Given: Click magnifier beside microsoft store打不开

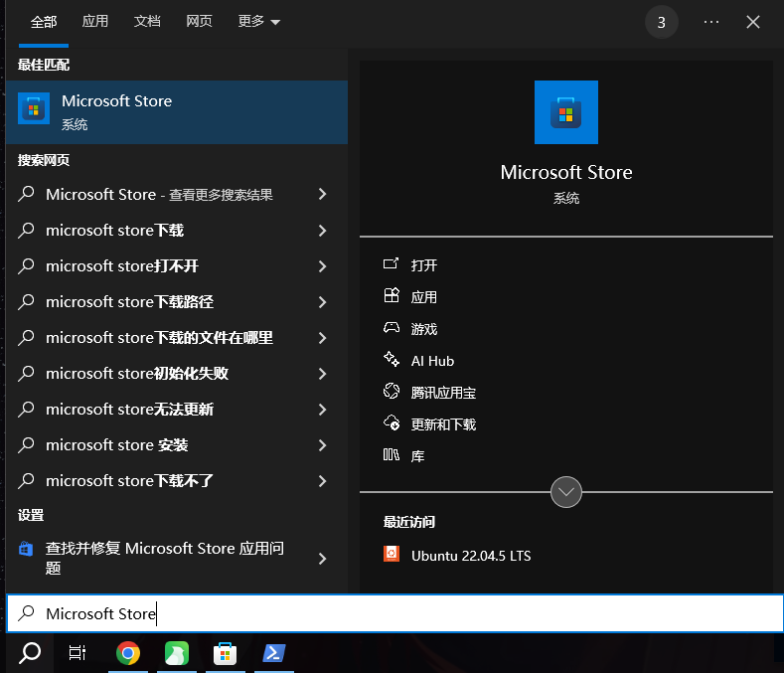Looking at the screenshot, I should (x=27, y=266).
